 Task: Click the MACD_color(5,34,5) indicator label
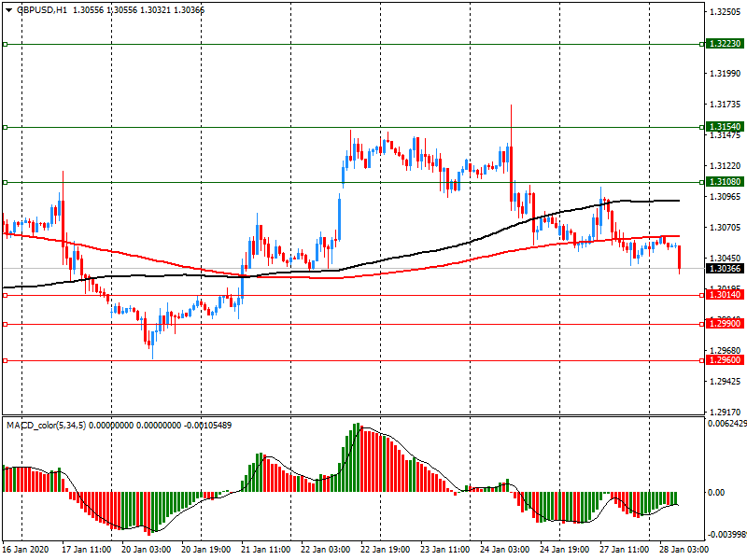click(46, 425)
